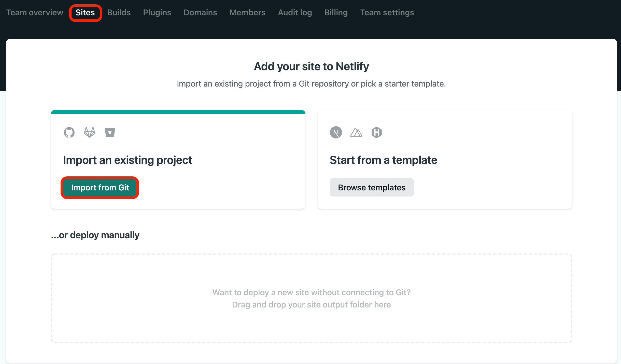Screen dimensions: 621x364
Task: Open the Billing tab
Action: pos(336,12)
